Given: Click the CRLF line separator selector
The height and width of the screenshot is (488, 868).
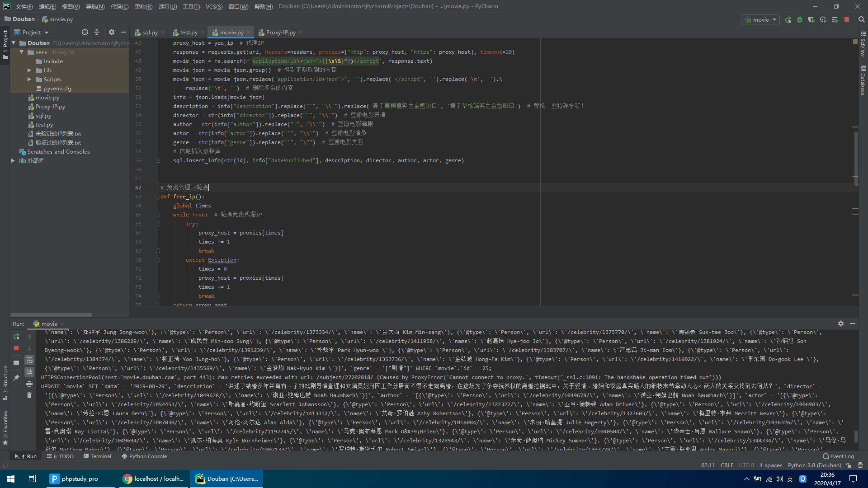Looking at the screenshot, I should coord(727,465).
